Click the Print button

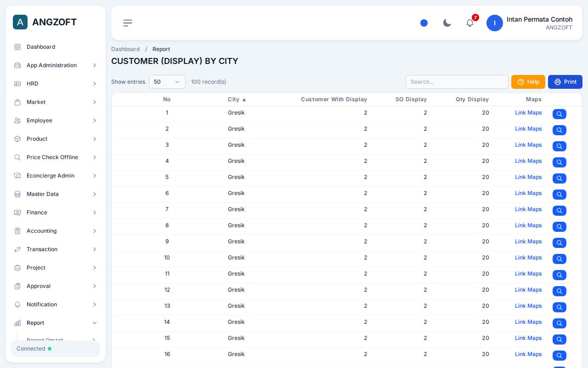coord(565,82)
